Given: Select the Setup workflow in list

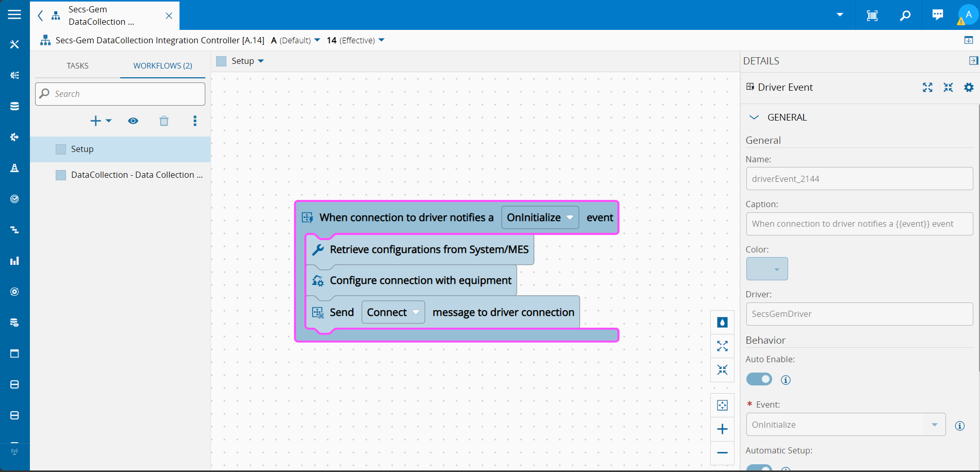Looking at the screenshot, I should [x=120, y=149].
